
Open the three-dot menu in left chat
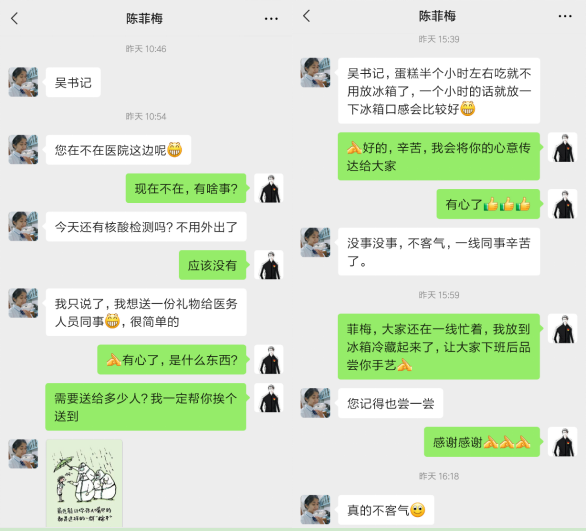[x=271, y=19]
